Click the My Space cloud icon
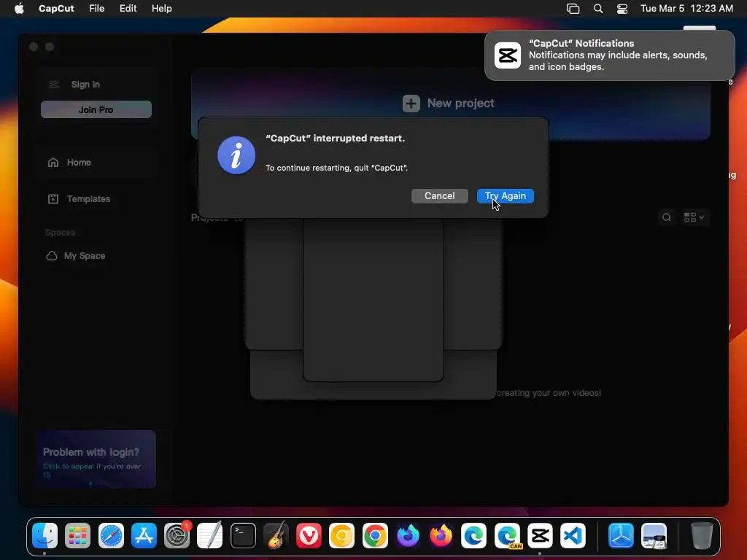 [x=52, y=256]
